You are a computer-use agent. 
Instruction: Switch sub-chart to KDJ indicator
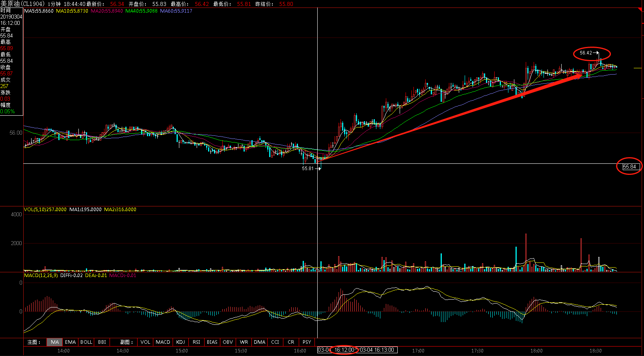coord(181,342)
